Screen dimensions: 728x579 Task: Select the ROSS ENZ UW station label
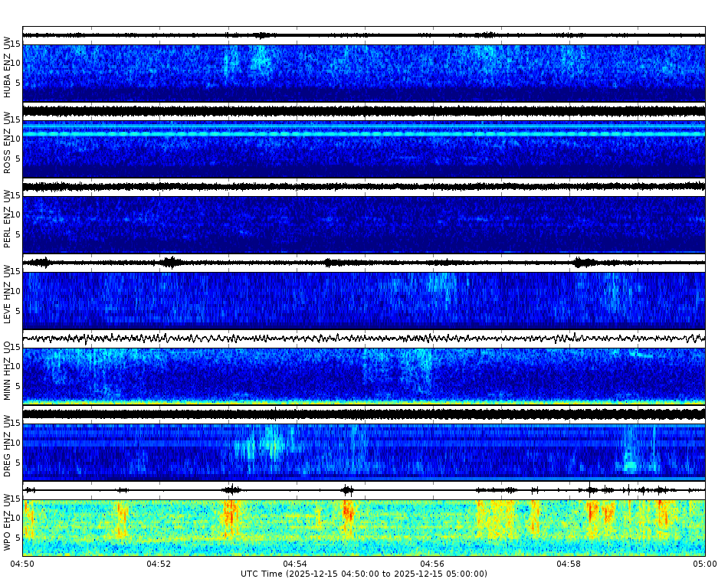8,142
